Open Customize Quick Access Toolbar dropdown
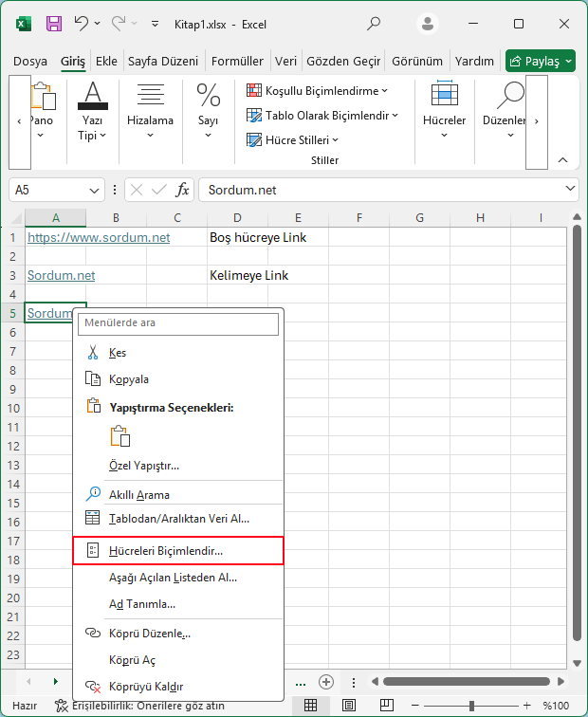 tap(155, 24)
